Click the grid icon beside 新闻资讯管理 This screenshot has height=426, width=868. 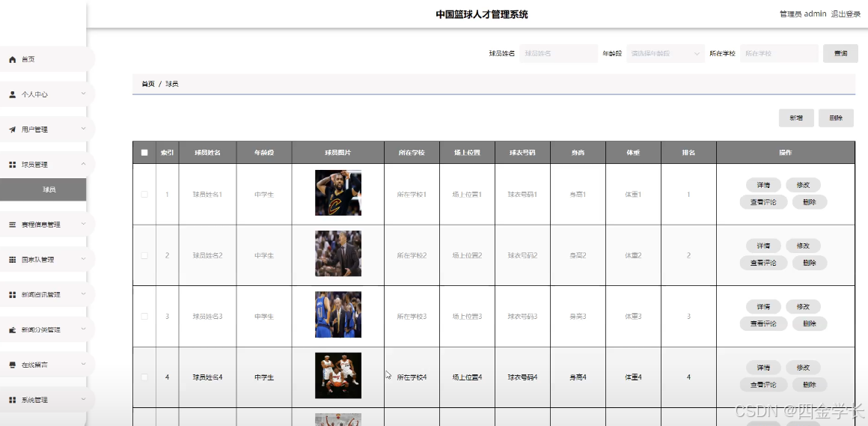[13, 295]
